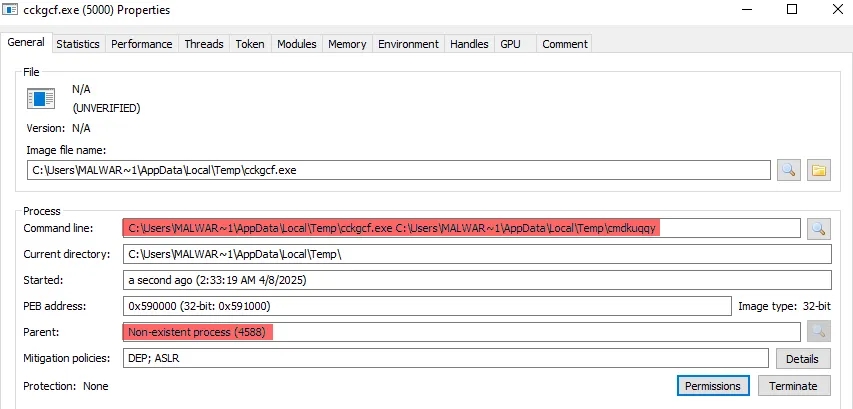This screenshot has width=853, height=409.
Task: Click the Details button for mitigation policies
Action: click(x=803, y=358)
